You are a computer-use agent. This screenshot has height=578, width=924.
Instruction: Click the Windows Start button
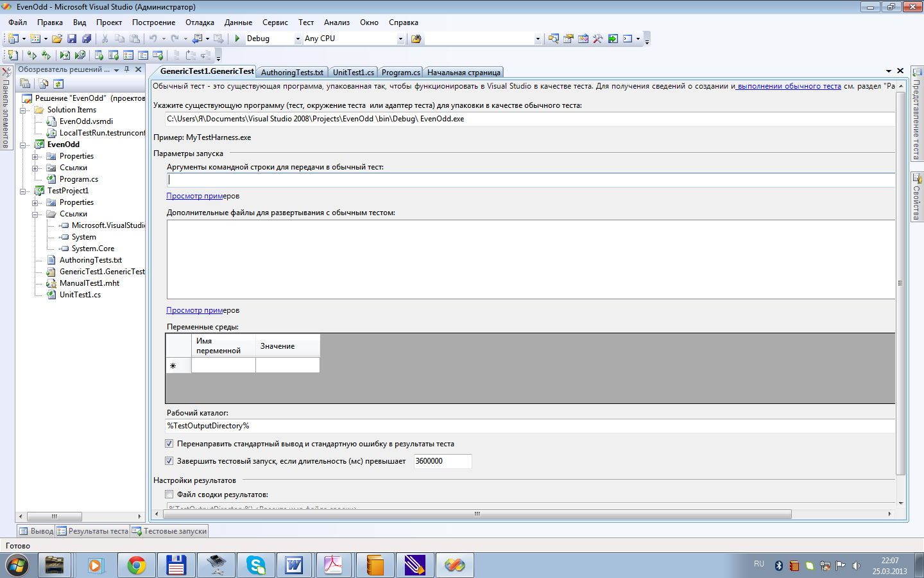pos(17,565)
